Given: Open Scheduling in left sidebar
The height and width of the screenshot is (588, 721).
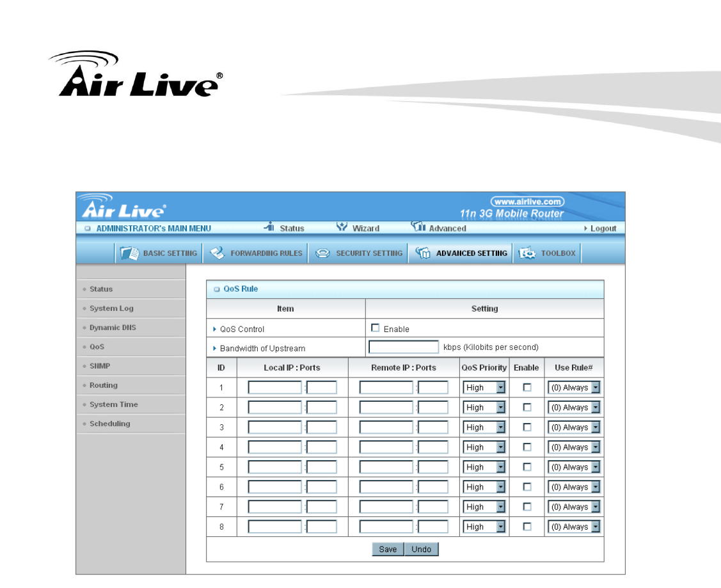Looking at the screenshot, I should click(x=131, y=424).
